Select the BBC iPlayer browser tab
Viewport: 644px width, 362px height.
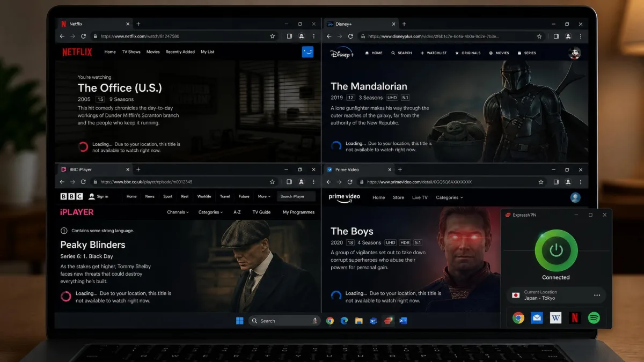[x=94, y=169]
